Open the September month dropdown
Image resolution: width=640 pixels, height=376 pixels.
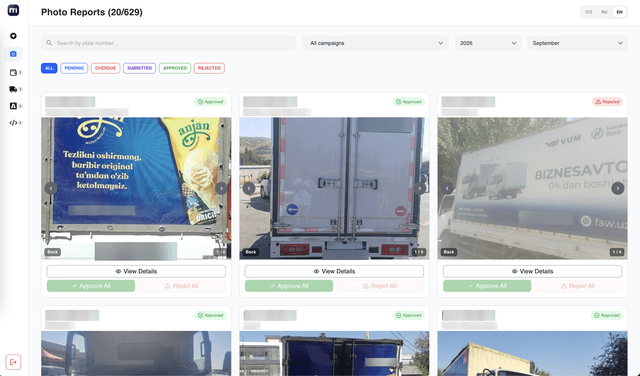click(x=577, y=43)
